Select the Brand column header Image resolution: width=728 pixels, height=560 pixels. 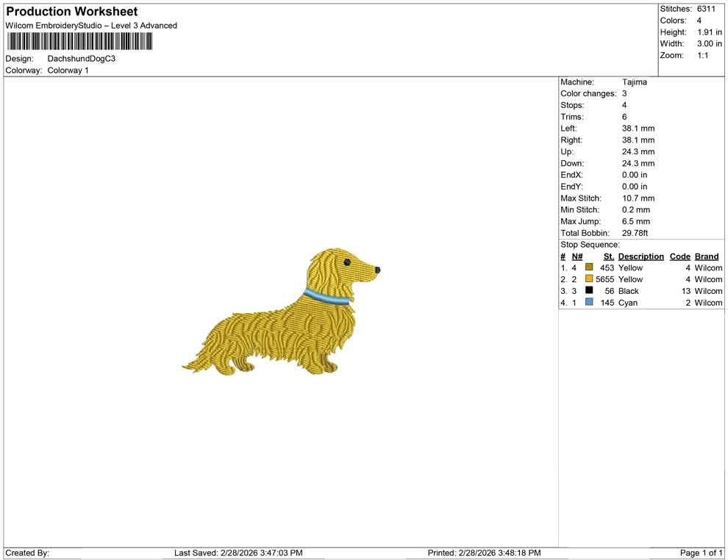[706, 256]
